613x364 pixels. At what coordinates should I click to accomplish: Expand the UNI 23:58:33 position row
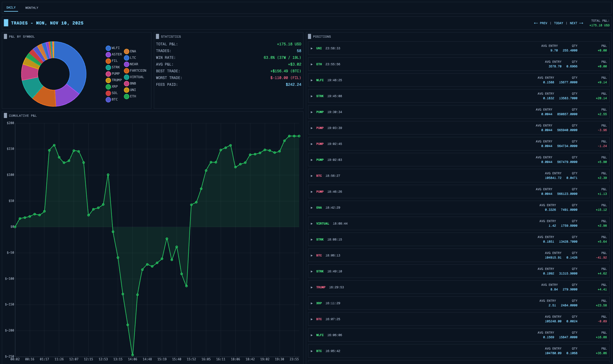[312, 48]
